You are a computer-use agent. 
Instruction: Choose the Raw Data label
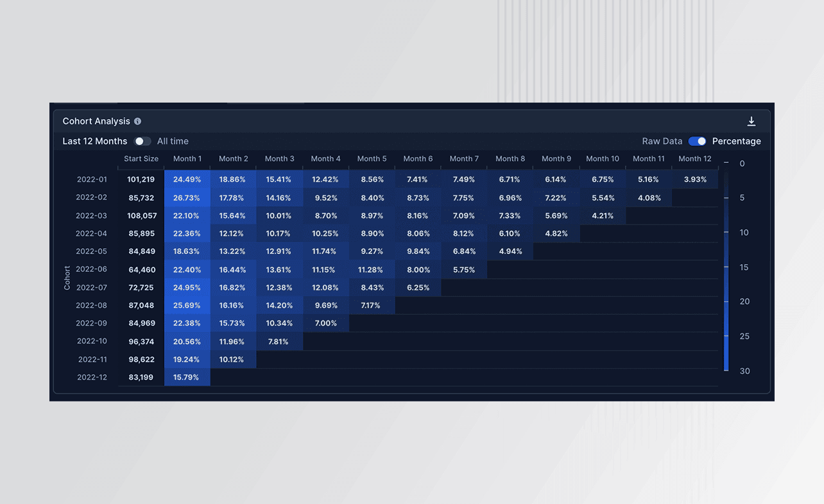(662, 141)
